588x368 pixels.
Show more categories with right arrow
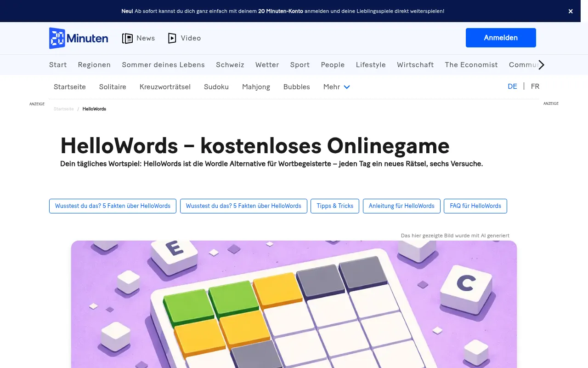541,65
